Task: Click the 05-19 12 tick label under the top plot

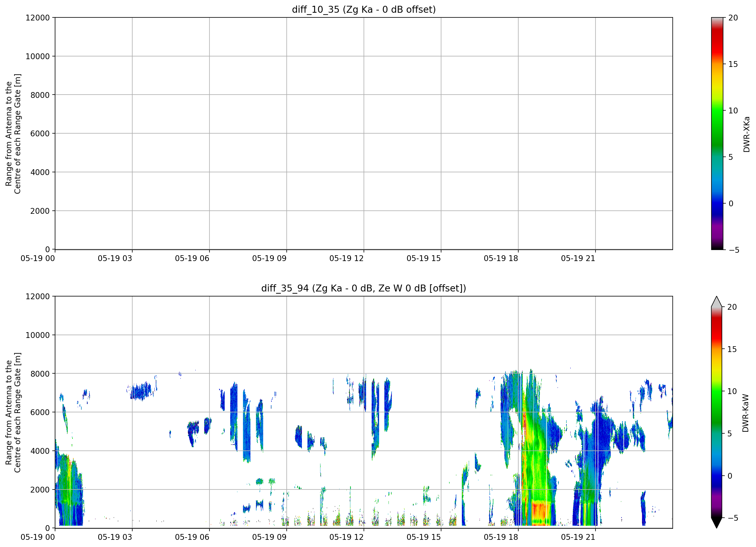Action: (346, 258)
